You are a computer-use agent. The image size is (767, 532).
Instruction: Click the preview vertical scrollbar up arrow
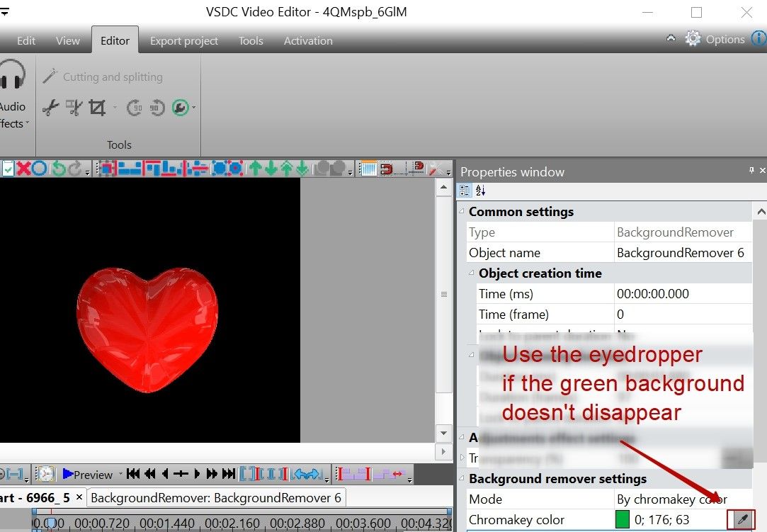click(x=443, y=188)
